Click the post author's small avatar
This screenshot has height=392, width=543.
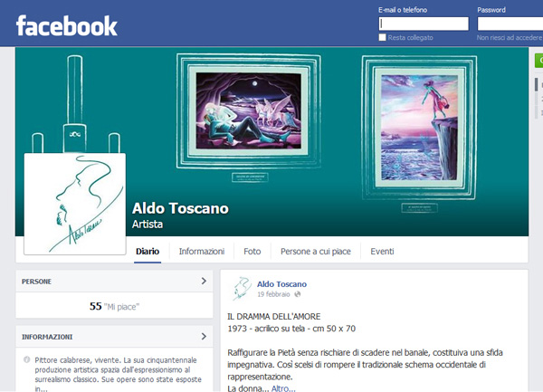(242, 289)
